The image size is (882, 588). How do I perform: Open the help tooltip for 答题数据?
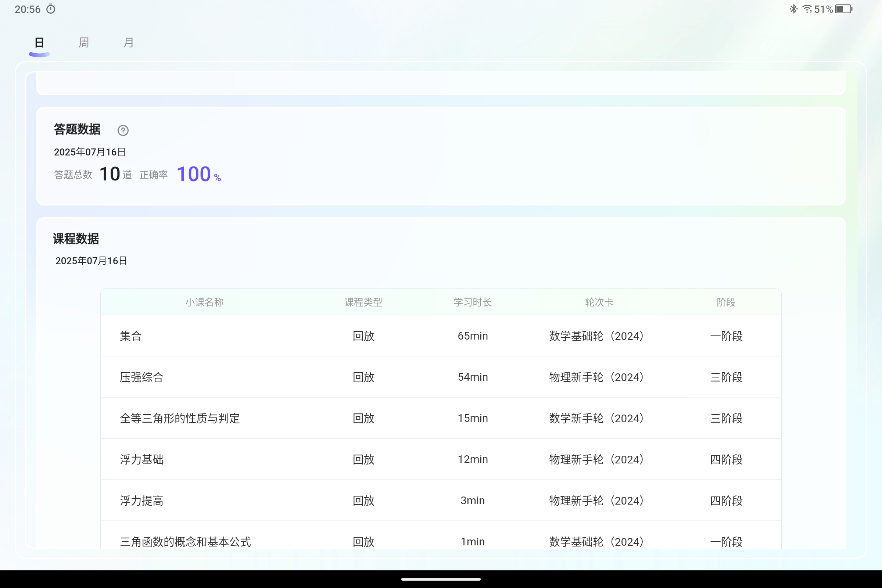123,130
